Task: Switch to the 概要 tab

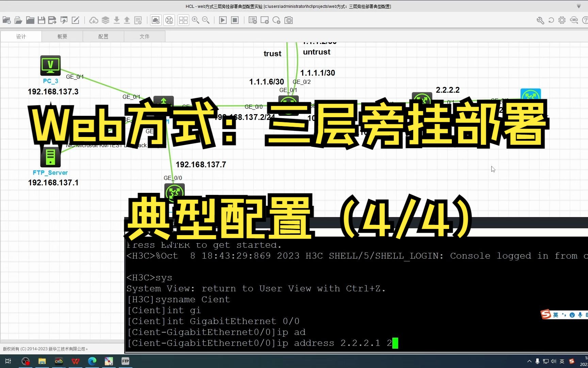Action: [x=62, y=36]
